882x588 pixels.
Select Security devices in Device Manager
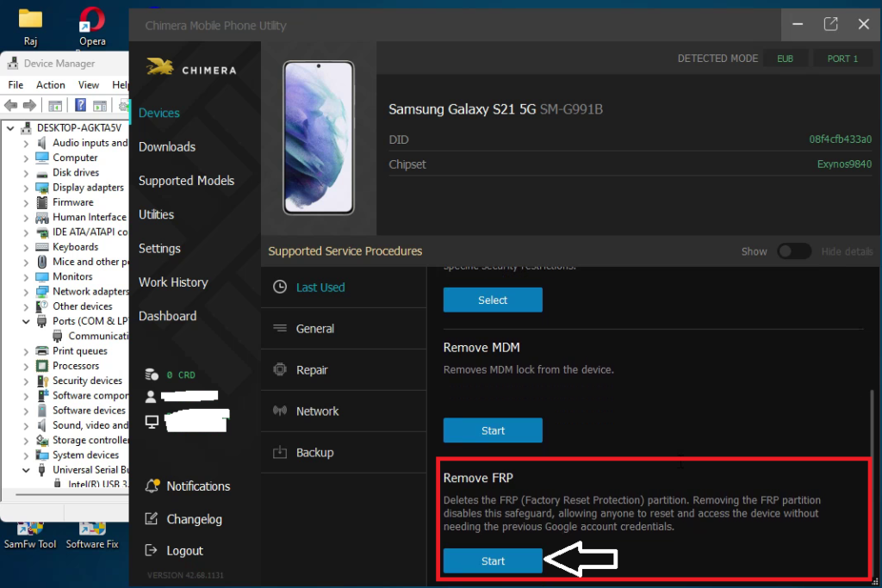87,381
